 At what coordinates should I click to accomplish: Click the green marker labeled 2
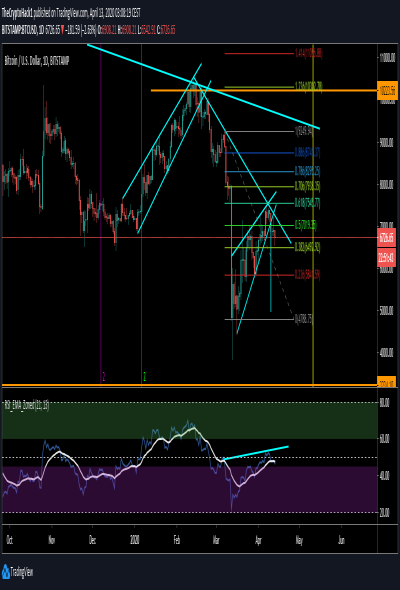144,376
